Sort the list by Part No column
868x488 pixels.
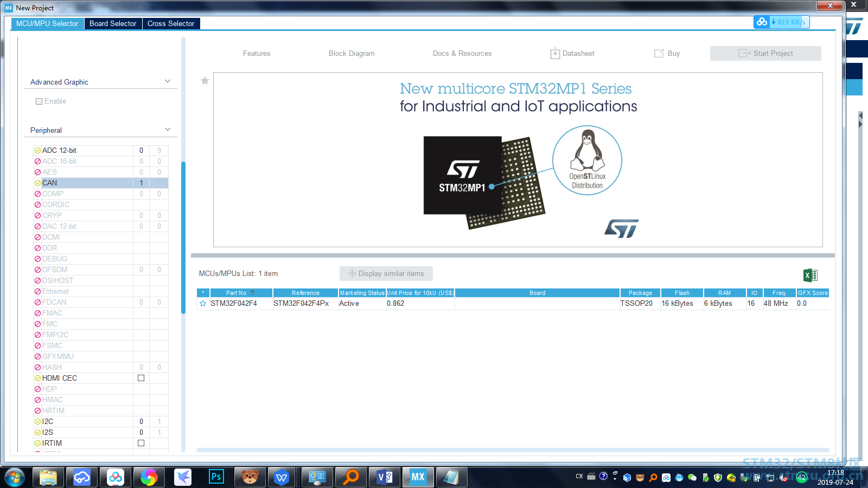241,293
